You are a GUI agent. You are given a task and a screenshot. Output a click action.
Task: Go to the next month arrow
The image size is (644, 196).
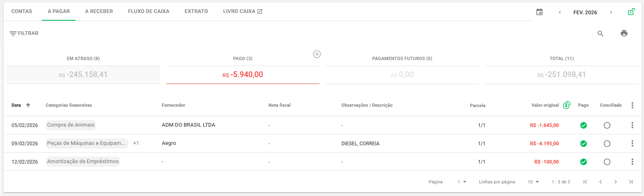pyautogui.click(x=611, y=12)
